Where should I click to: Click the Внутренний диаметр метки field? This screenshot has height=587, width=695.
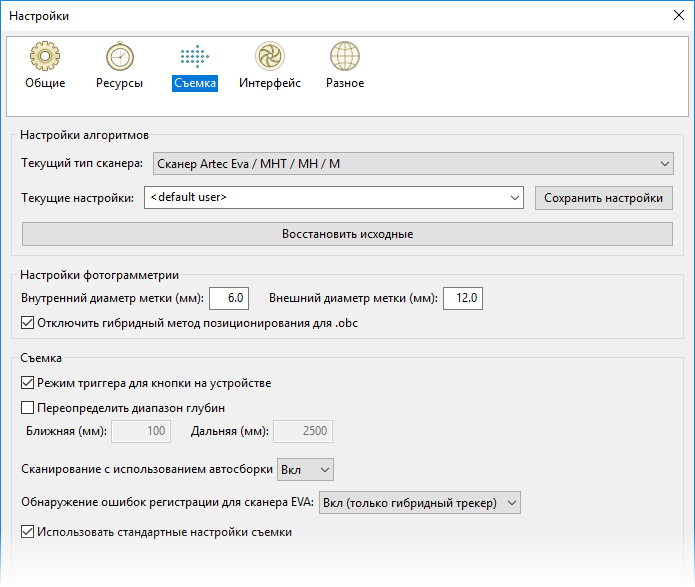pyautogui.click(x=228, y=298)
